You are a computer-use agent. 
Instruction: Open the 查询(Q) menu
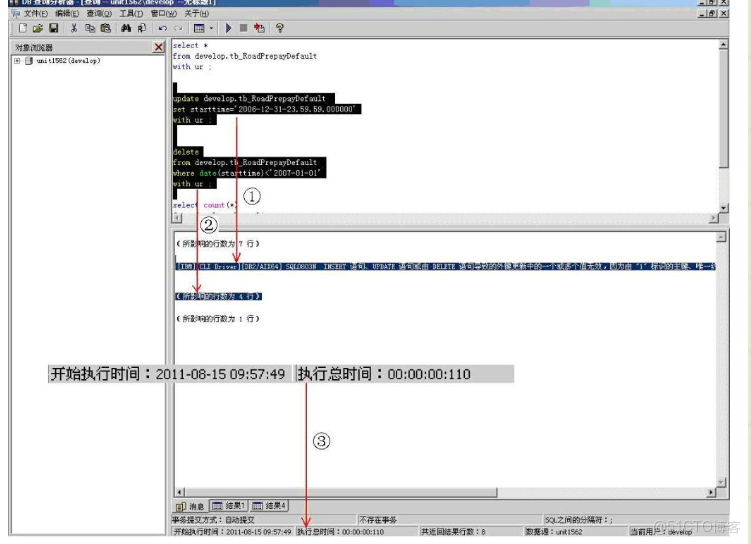[99, 13]
